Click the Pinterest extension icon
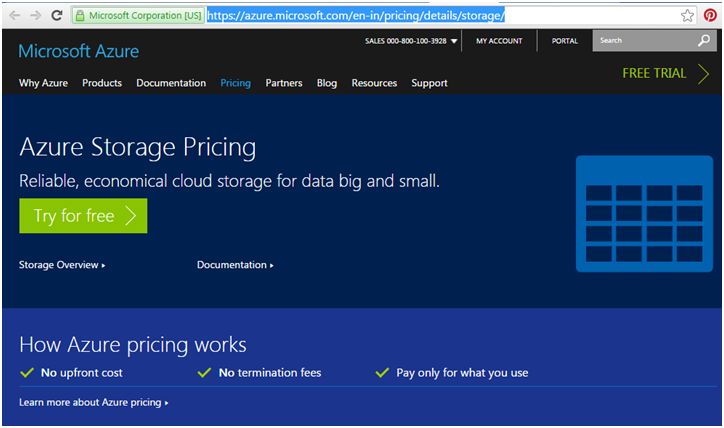 (x=710, y=16)
